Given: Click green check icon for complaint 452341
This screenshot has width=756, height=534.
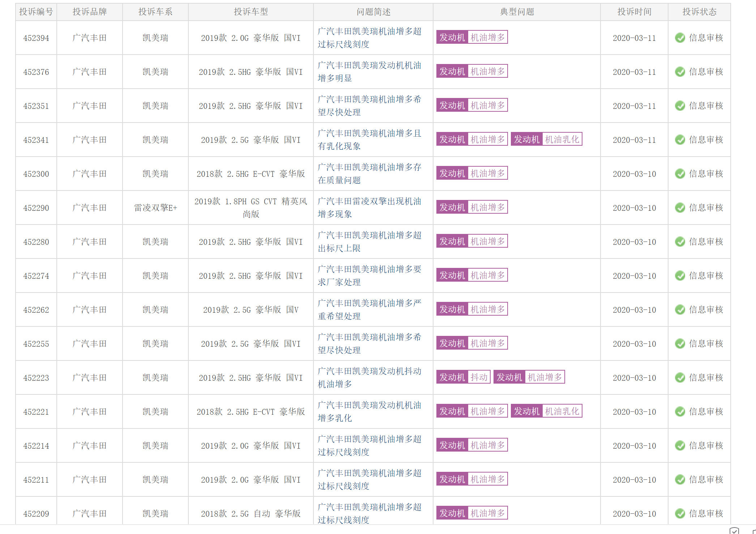Looking at the screenshot, I should 680,140.
